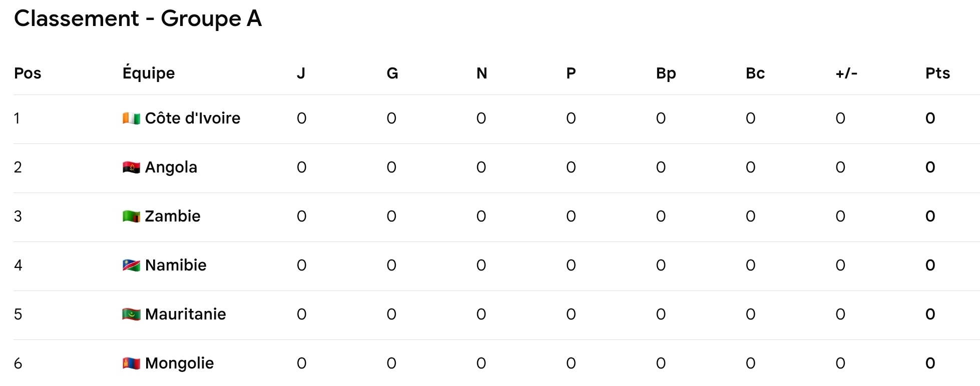
Task: Click the +/- goal difference header
Action: [x=846, y=73]
